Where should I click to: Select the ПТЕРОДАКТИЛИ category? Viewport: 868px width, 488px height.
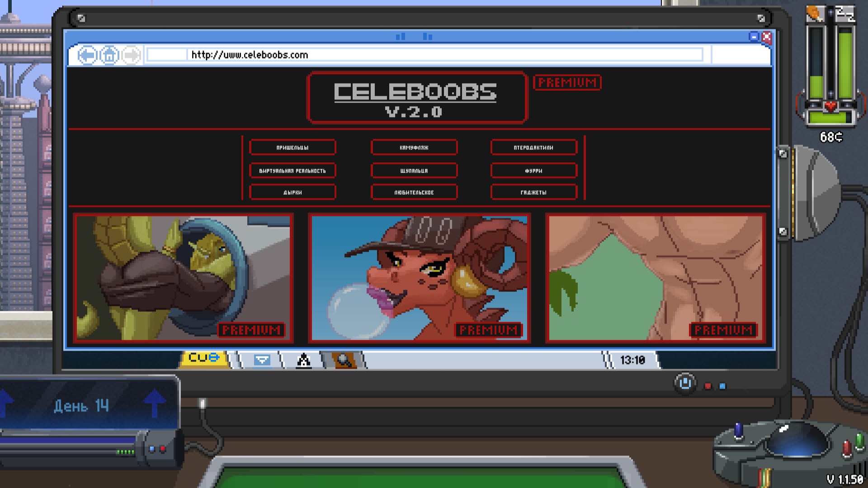[x=533, y=148]
